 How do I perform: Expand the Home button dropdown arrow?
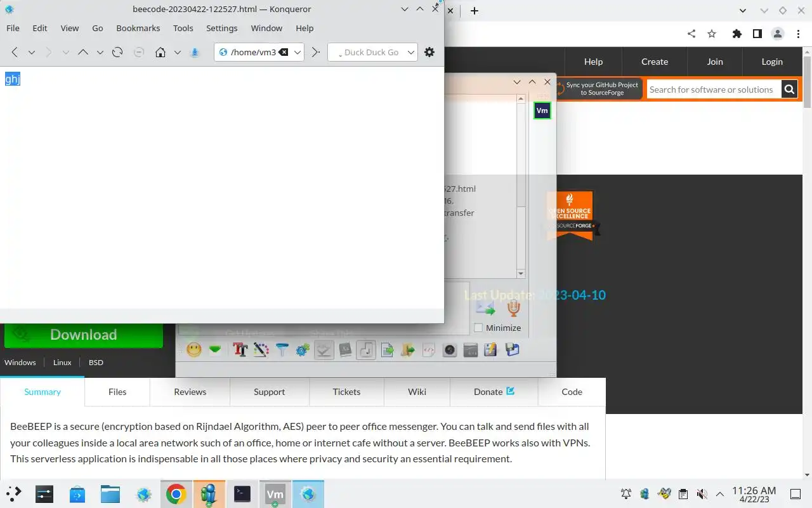pos(178,52)
